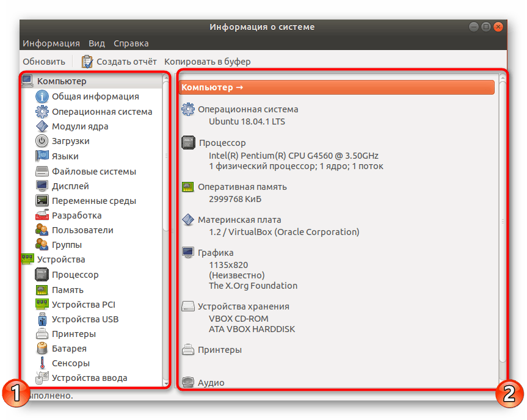
Task: Click the blue info icon for Общая информация
Action: [42, 96]
